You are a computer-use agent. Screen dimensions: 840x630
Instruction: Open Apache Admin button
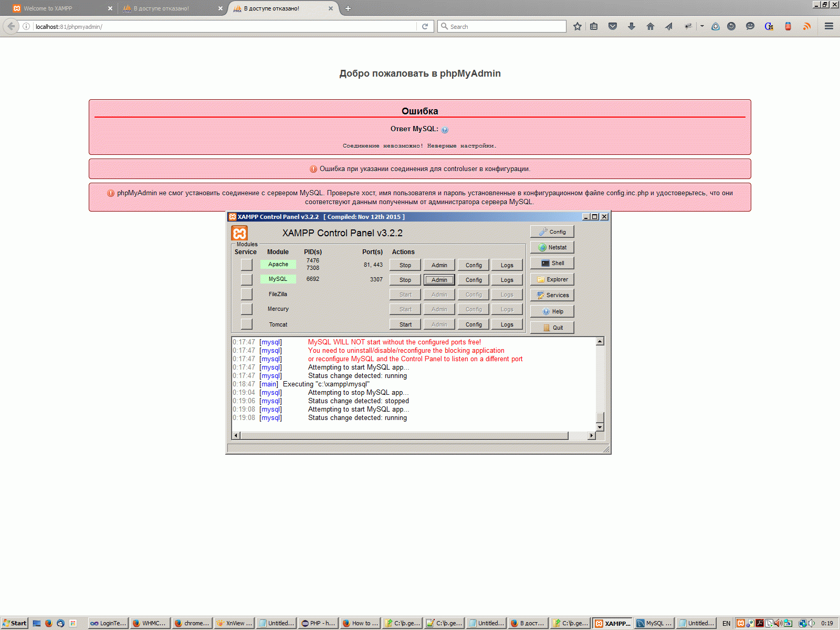point(439,265)
